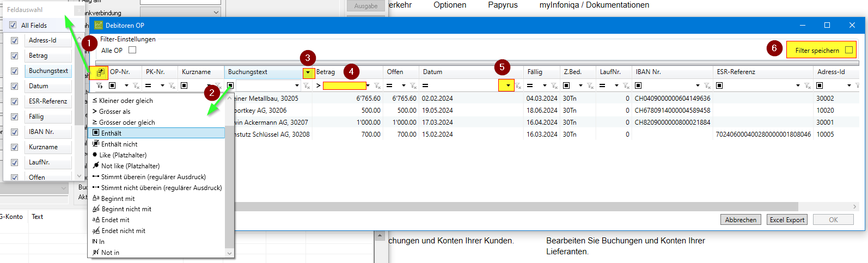
Task: Click the Abbrechen button
Action: click(x=741, y=219)
